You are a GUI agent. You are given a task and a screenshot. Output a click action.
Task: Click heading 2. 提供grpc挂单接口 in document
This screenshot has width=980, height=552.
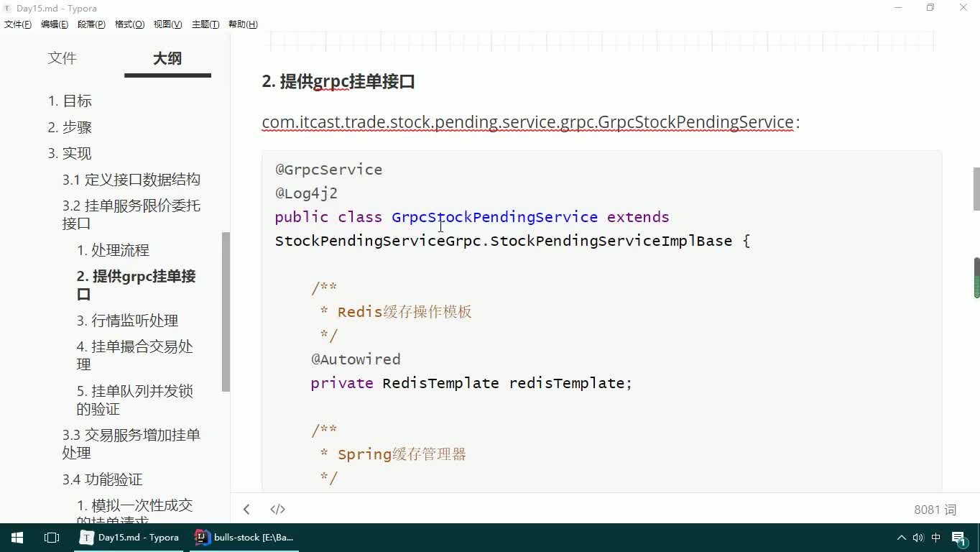(x=338, y=82)
